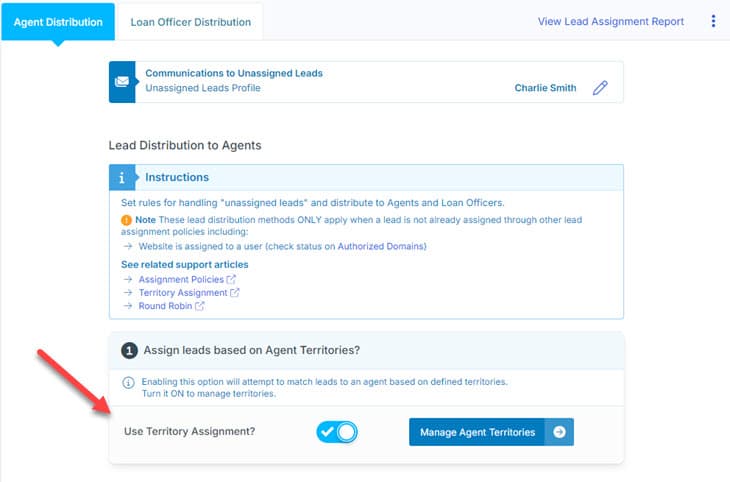730x482 pixels.
Task: Click the pencil edit icon beside Charlie Smith
Action: [x=600, y=88]
